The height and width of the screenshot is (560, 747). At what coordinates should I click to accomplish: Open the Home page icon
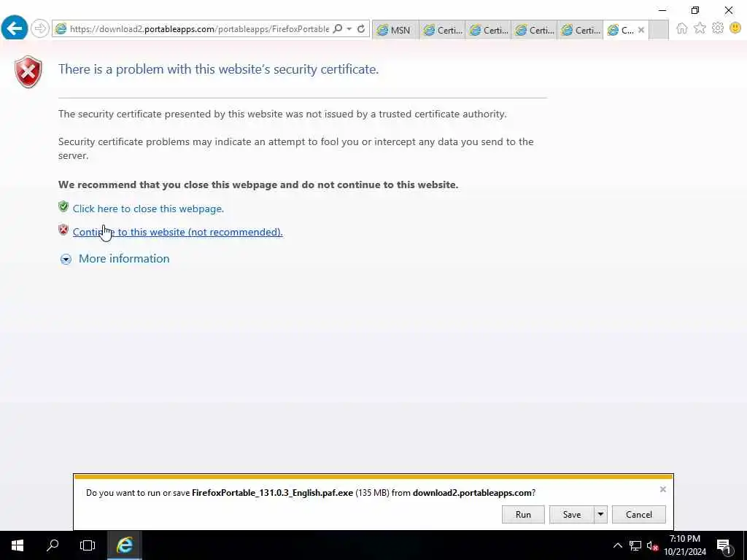[x=682, y=28]
